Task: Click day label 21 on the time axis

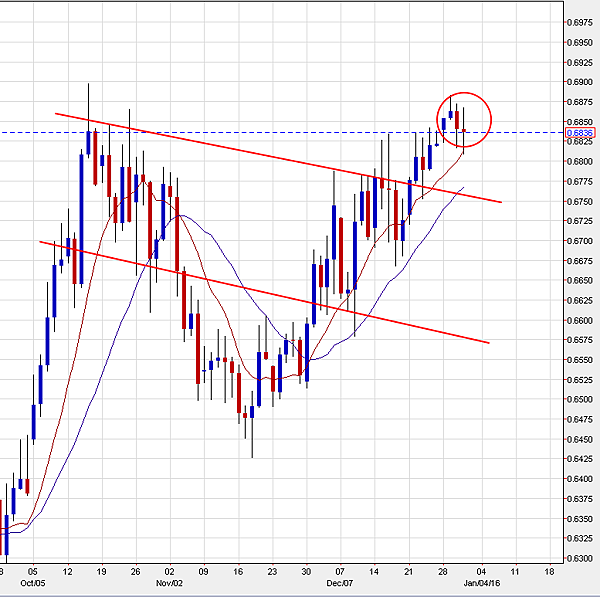Action: point(409,572)
